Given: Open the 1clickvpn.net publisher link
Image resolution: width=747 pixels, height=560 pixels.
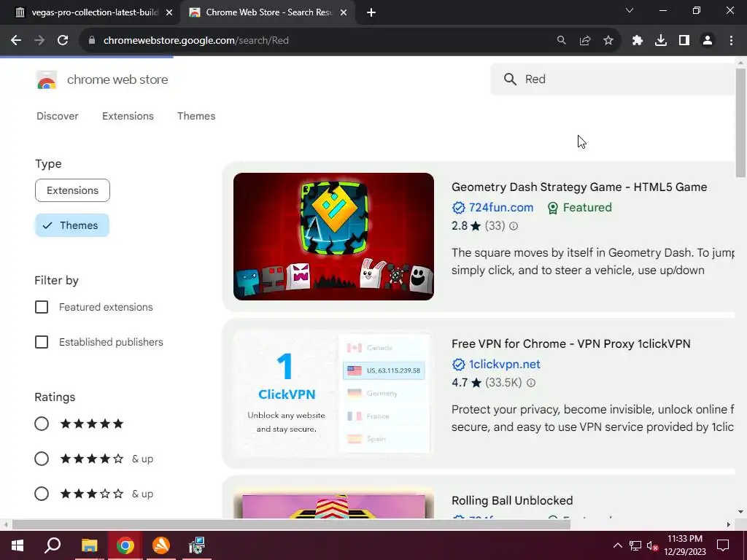Looking at the screenshot, I should 505,365.
